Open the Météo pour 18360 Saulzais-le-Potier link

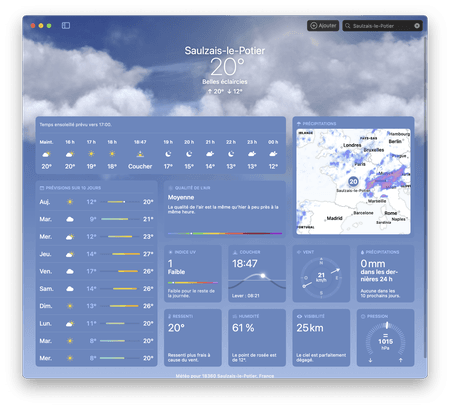point(225,376)
